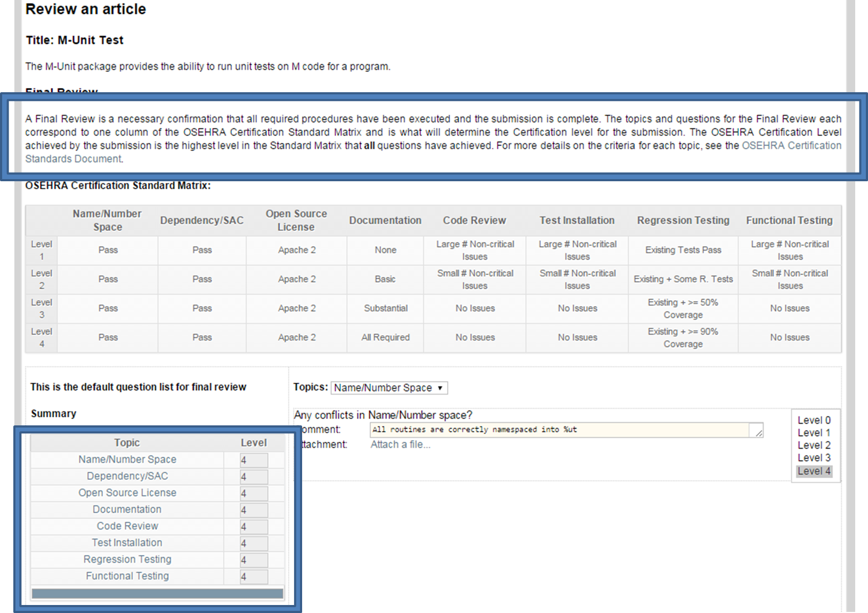Image resolution: width=868 pixels, height=613 pixels.
Task: Select Level 1 in the level list
Action: 814,433
